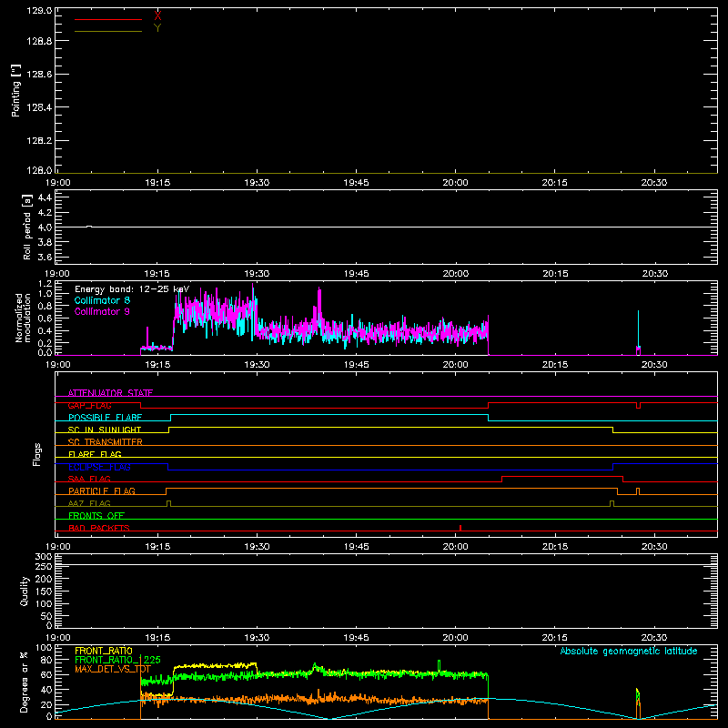Screen dimensions: 728x728
Task: Click the 'Degrees or %' axis title
Action: pos(25,682)
